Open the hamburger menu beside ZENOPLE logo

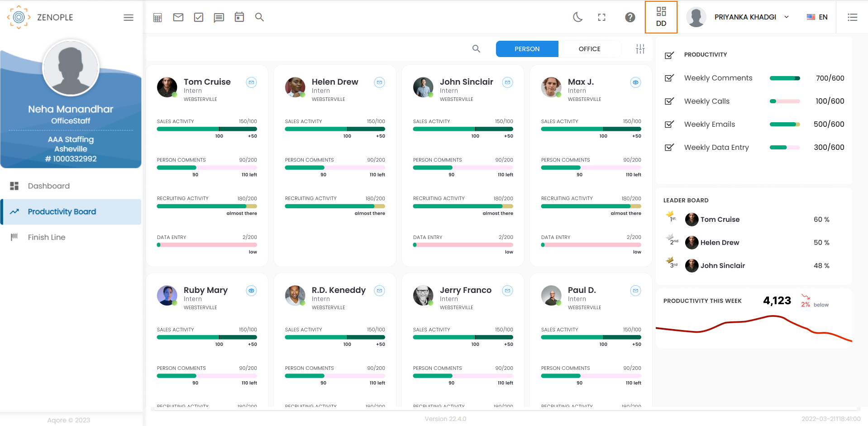tap(128, 17)
